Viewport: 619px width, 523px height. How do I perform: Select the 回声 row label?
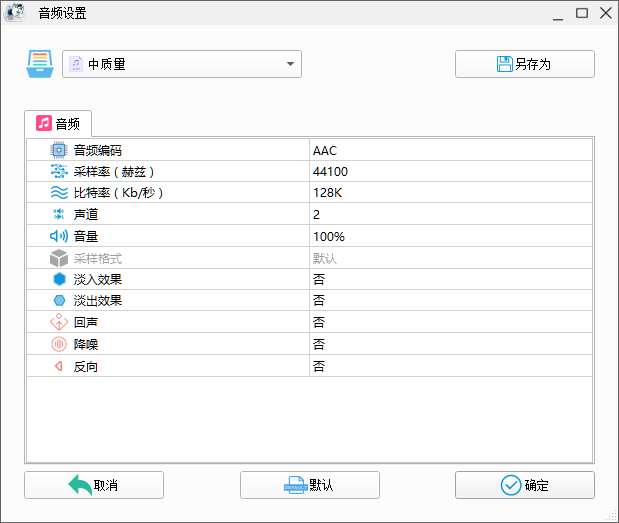[86, 322]
